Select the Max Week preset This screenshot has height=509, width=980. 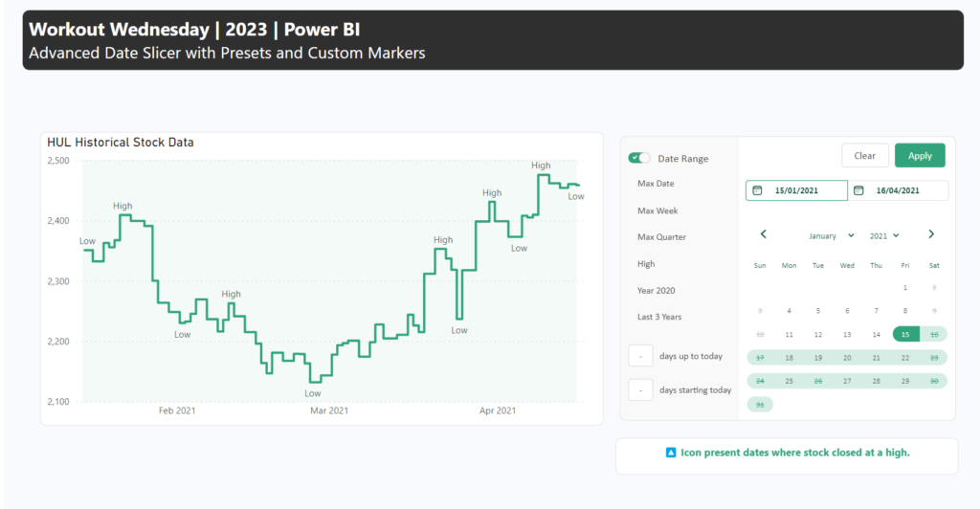click(x=657, y=210)
